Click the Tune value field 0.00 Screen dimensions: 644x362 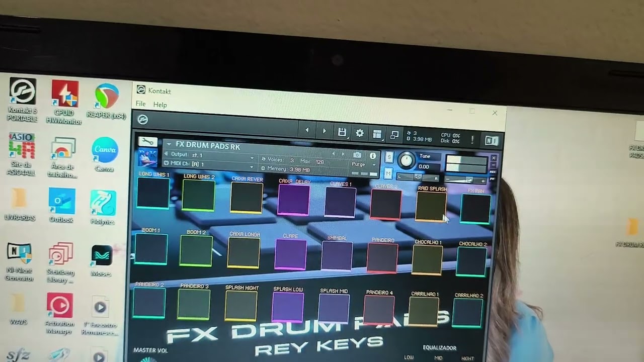click(424, 167)
